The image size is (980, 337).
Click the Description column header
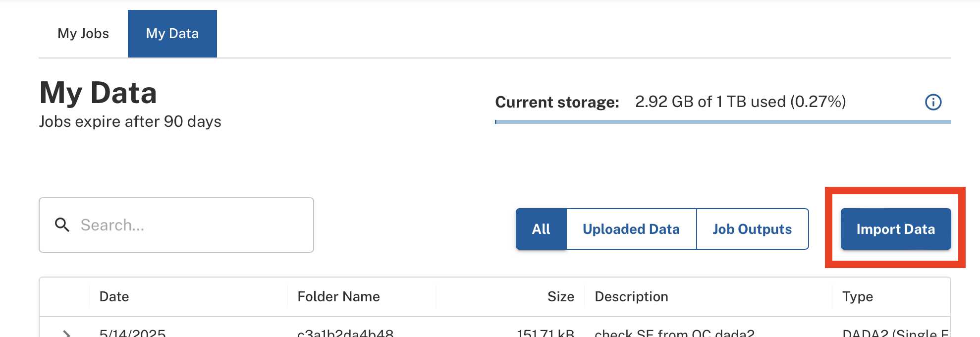pos(631,296)
